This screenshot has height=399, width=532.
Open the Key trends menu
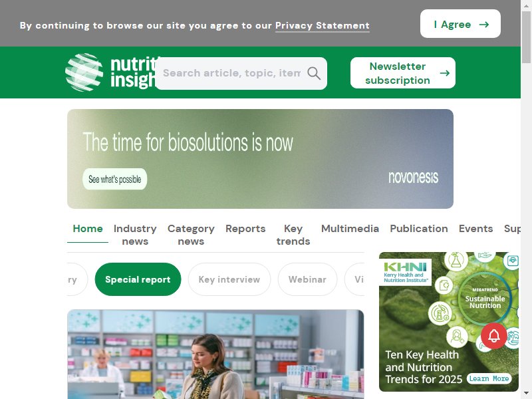[293, 235]
